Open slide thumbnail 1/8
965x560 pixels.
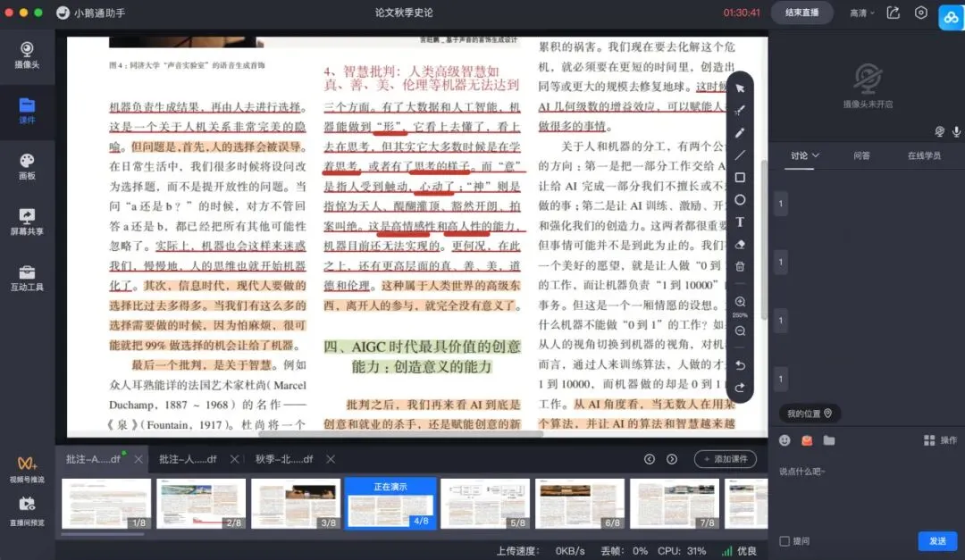pyautogui.click(x=105, y=504)
